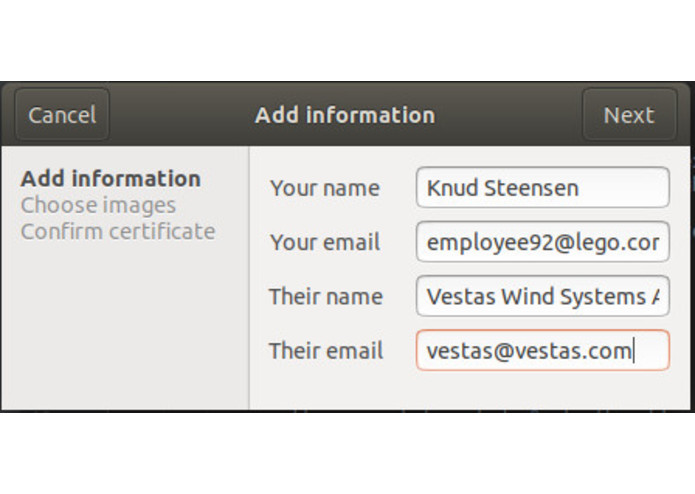Click the Cancel button
Viewport: 695px width, 494px height.
coord(62,115)
